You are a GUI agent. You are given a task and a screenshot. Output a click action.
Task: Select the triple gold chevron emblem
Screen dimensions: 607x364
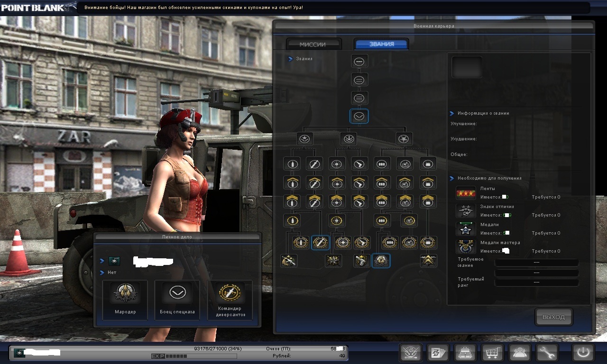click(428, 260)
